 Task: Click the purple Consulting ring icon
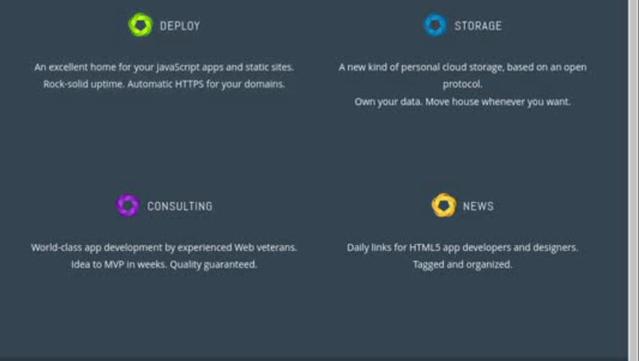click(x=128, y=205)
